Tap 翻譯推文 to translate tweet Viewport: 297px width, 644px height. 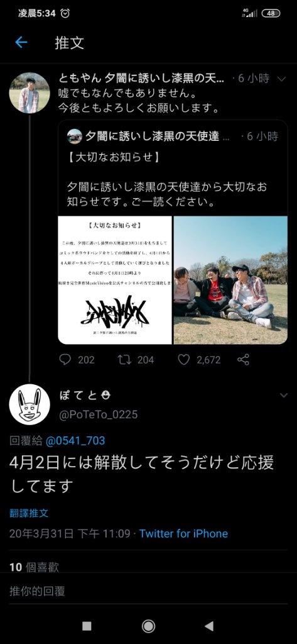click(x=29, y=513)
